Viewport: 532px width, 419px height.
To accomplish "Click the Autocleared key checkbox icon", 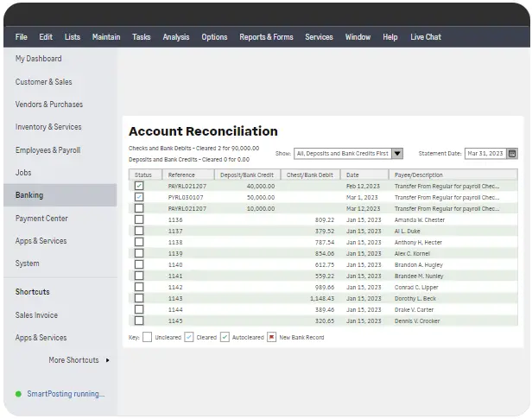I will coord(225,337).
